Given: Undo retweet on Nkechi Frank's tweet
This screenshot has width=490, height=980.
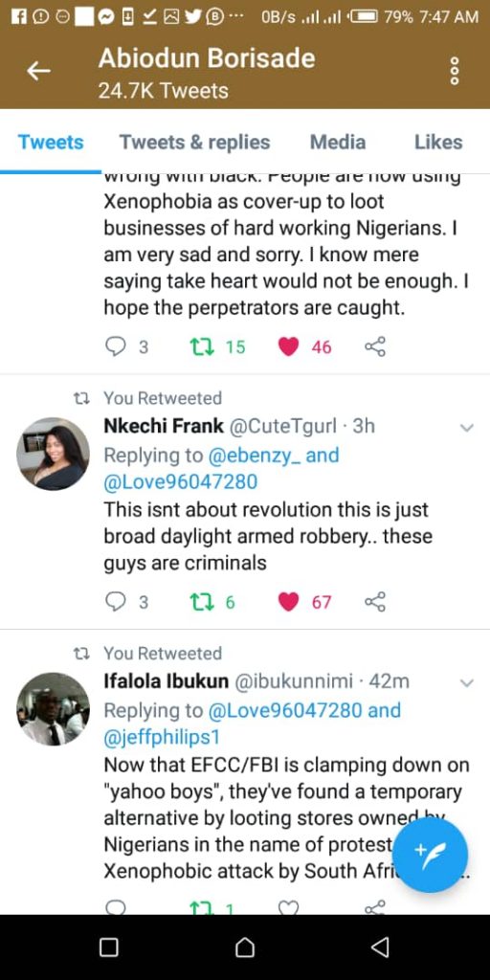Looking at the screenshot, I should [x=202, y=602].
